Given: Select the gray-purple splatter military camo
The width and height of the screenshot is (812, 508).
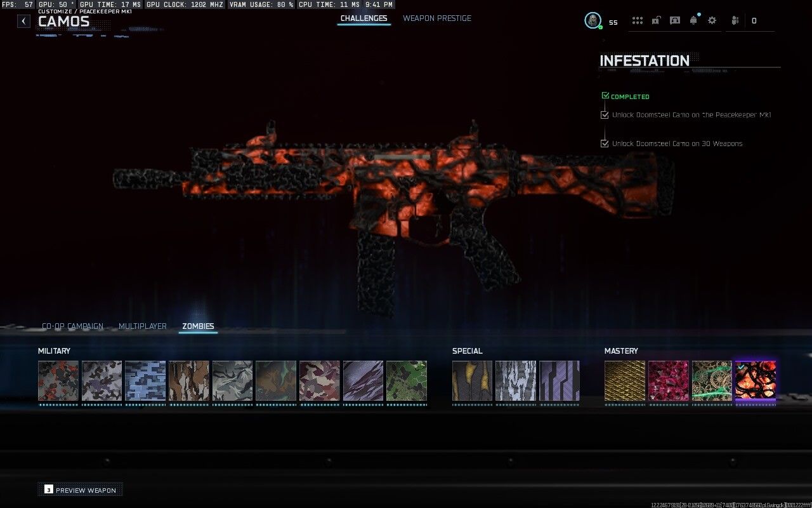Looking at the screenshot, I should [101, 381].
